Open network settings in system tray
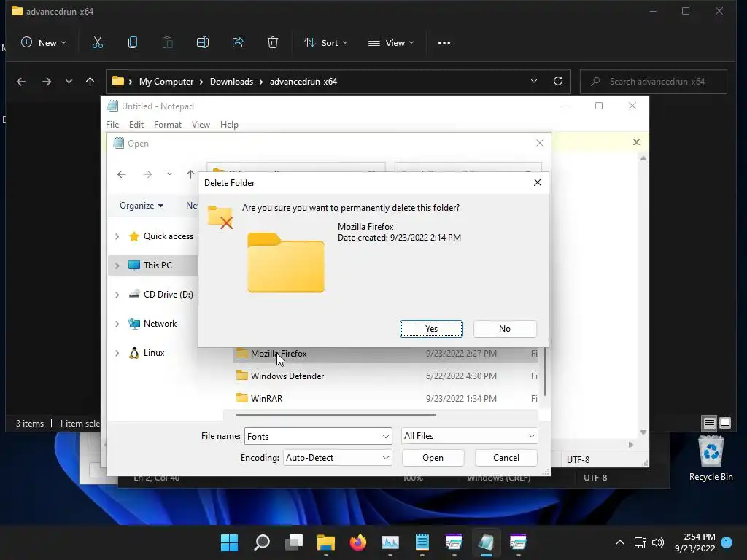This screenshot has width=747, height=560. click(x=640, y=542)
